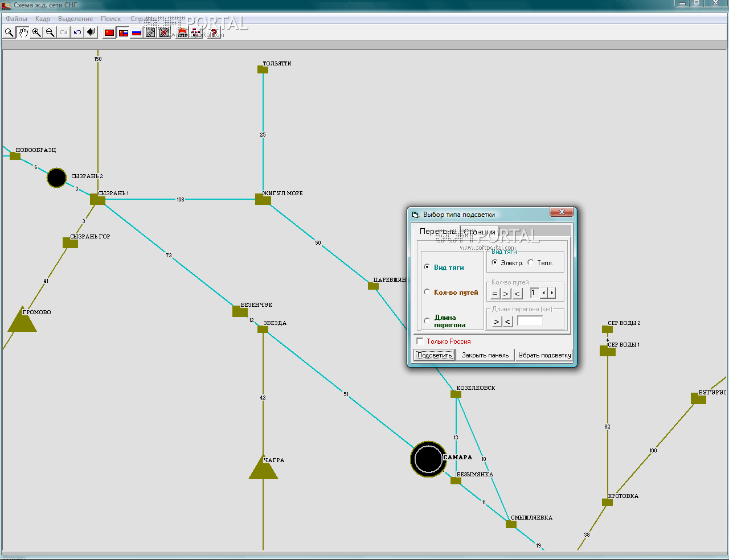Open help via red question mark icon
Image resolution: width=729 pixels, height=560 pixels.
[x=214, y=32]
